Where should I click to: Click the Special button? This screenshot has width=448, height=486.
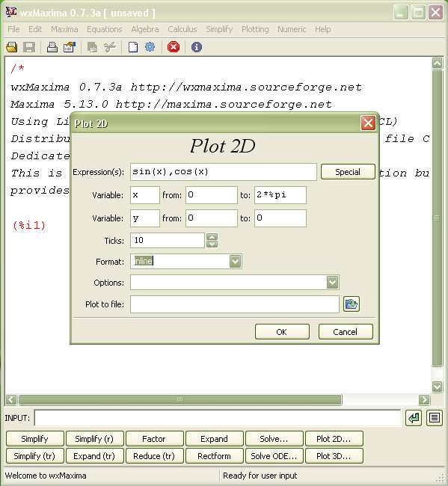[x=348, y=172]
